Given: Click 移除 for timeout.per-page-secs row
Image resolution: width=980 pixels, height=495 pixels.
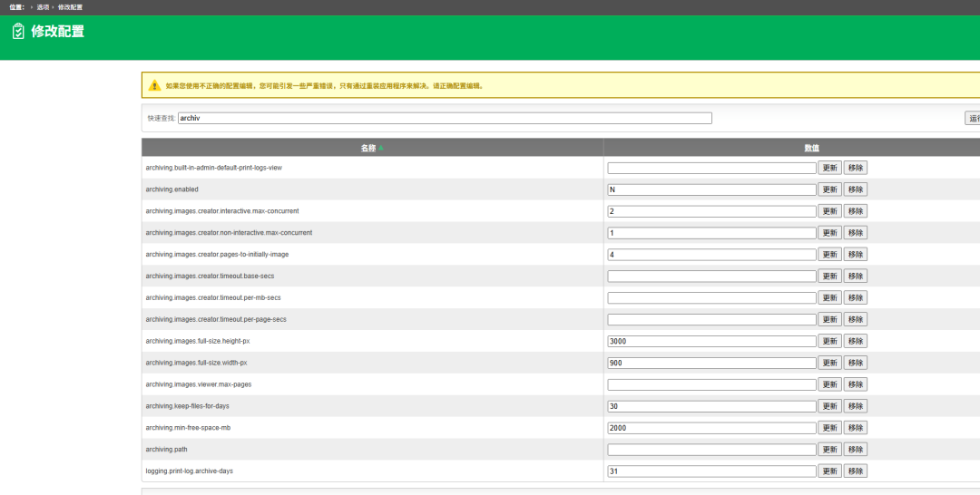Looking at the screenshot, I should 855,319.
